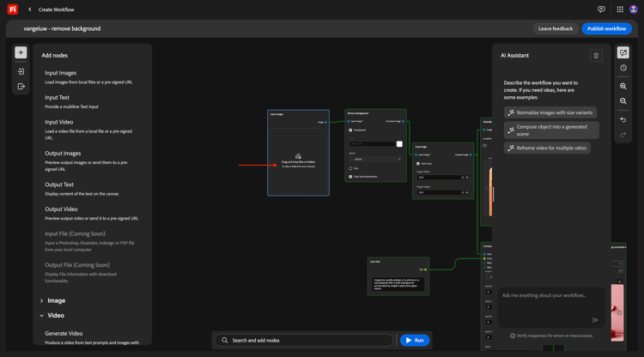Toggle the Transparent checkbox in Remove Background
Viewport: 644px width, 357px height.
tap(350, 130)
